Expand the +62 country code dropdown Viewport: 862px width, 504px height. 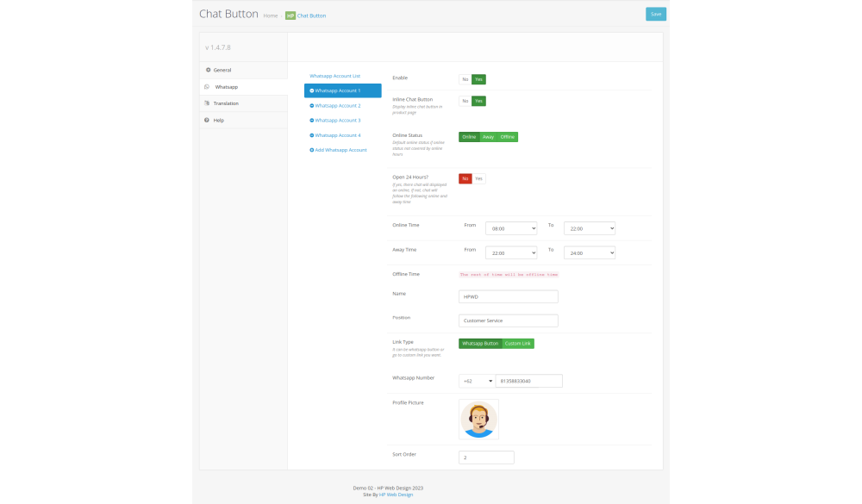[x=477, y=381]
